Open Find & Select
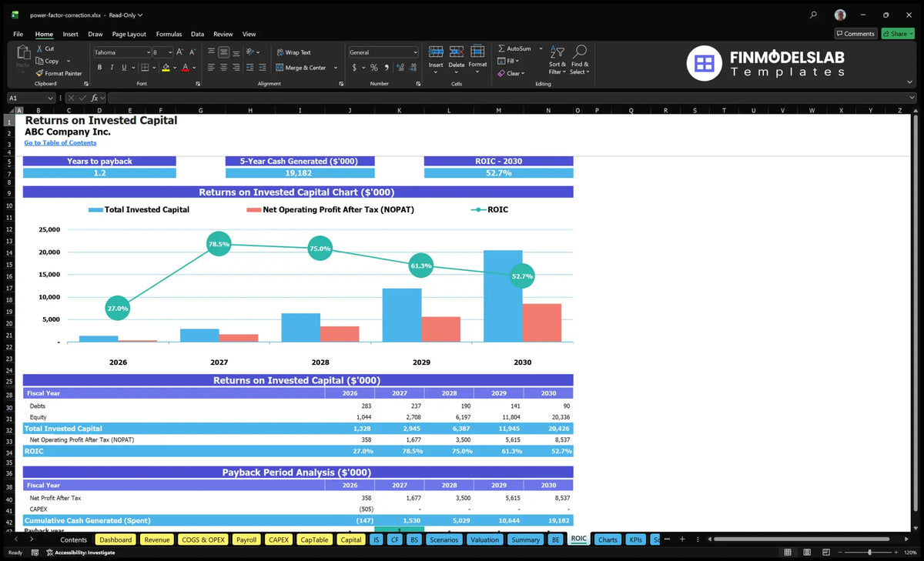This screenshot has height=561, width=924. tap(580, 60)
